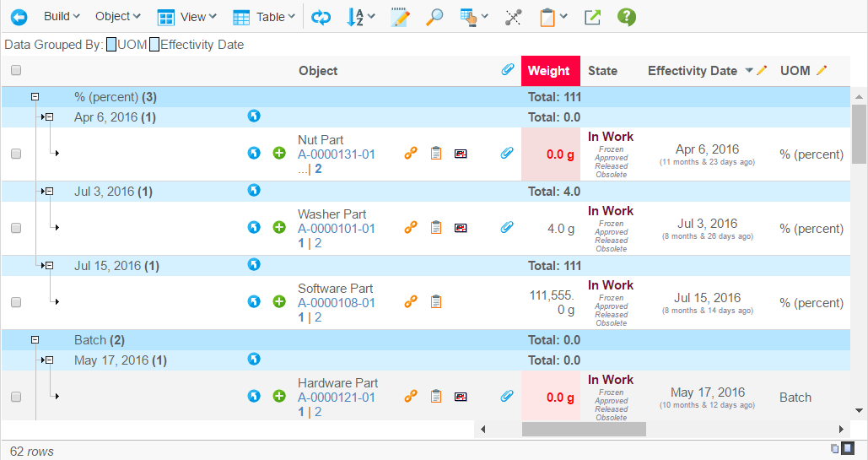Click orange link icon in Nut Part row
This screenshot has width=868, height=460.
411,154
